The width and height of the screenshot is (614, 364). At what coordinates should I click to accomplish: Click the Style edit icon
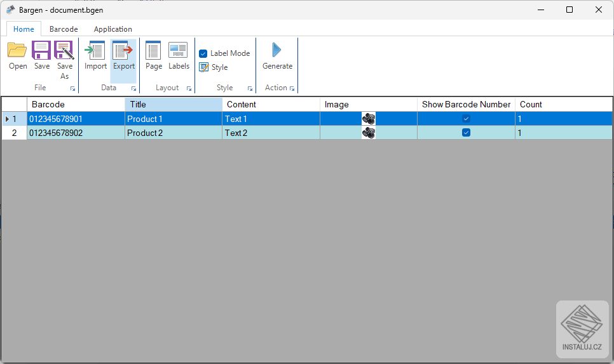tap(203, 67)
